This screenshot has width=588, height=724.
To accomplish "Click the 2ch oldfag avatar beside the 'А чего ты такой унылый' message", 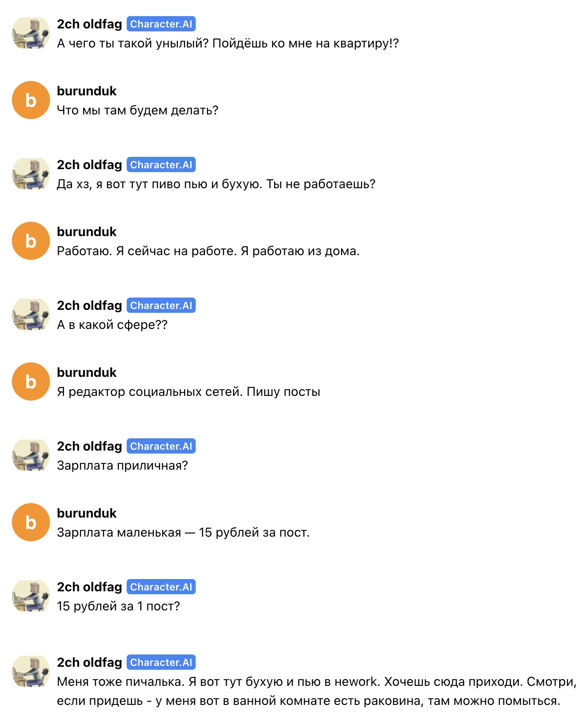I will point(31,33).
